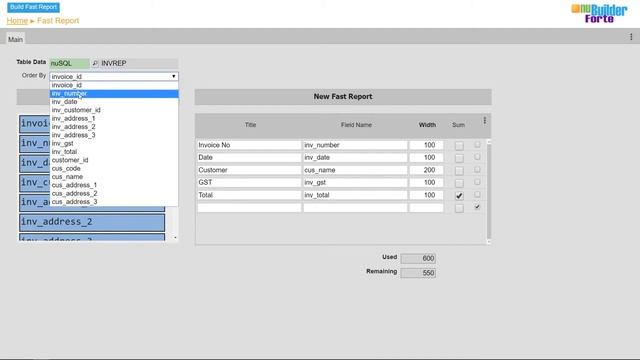Viewport: 640px width, 360px height.
Task: Select cus_name option in dropdown
Action: (x=114, y=176)
